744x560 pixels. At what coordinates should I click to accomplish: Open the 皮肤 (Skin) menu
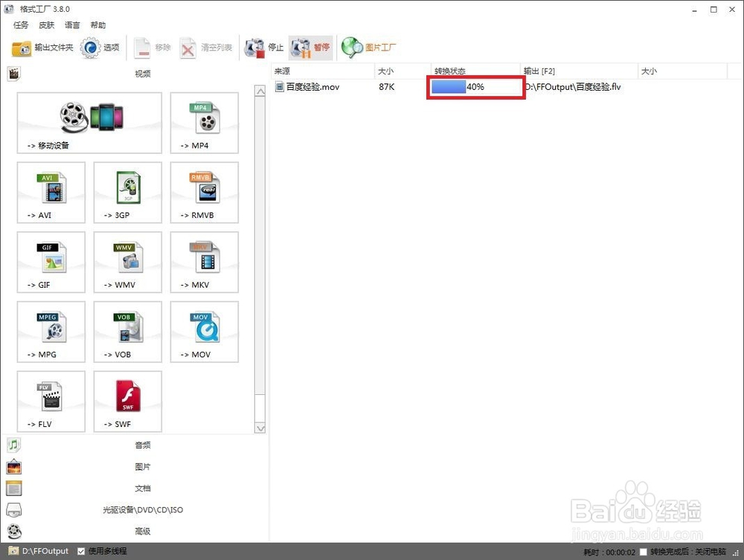point(46,25)
